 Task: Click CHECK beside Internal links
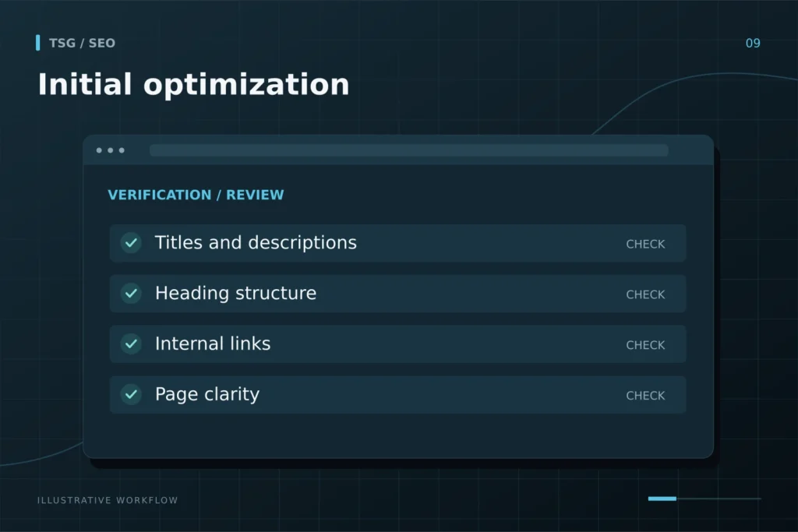645,345
